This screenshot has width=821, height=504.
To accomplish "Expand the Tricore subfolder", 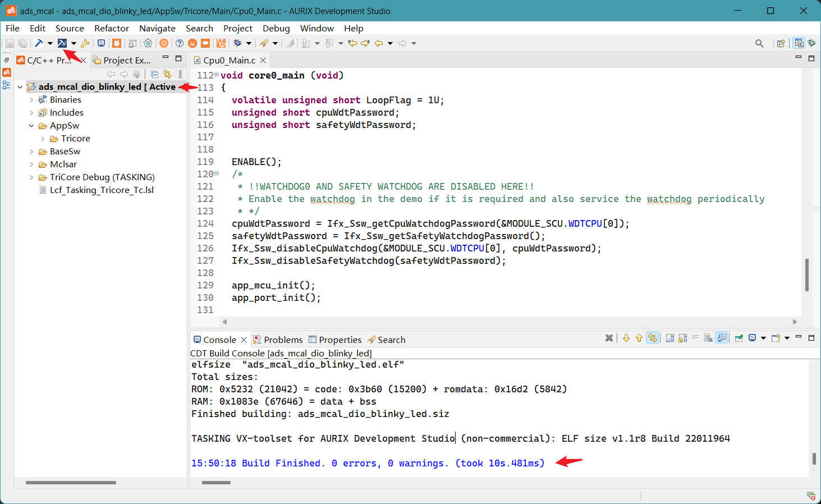I will click(43, 139).
